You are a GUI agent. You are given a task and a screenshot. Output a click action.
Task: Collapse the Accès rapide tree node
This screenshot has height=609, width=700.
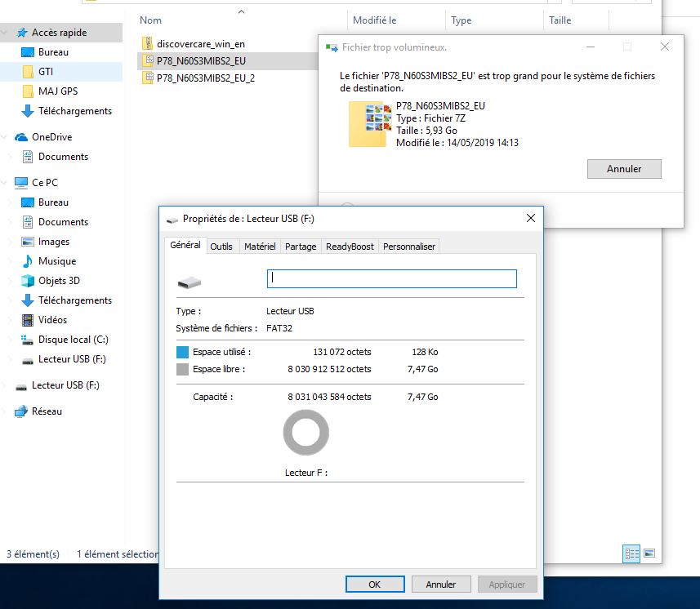coord(4,33)
